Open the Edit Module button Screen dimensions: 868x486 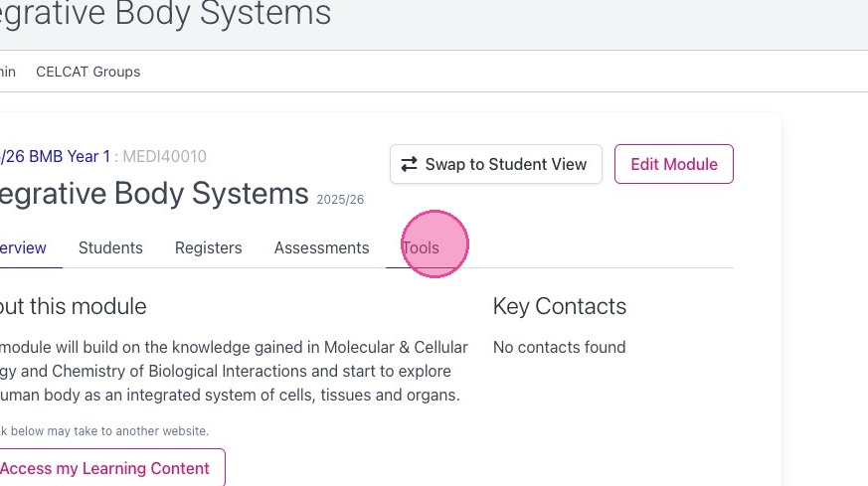point(673,164)
